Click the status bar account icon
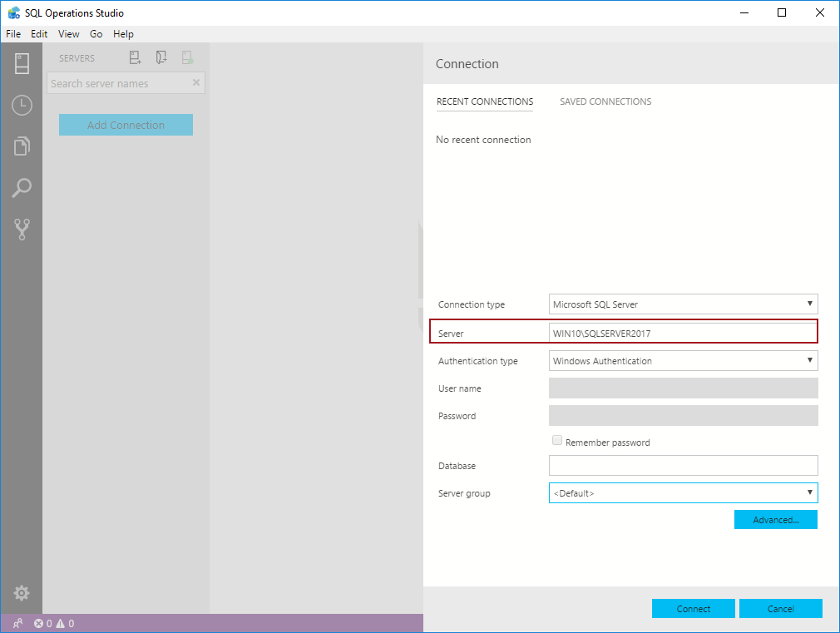 pos(17,623)
